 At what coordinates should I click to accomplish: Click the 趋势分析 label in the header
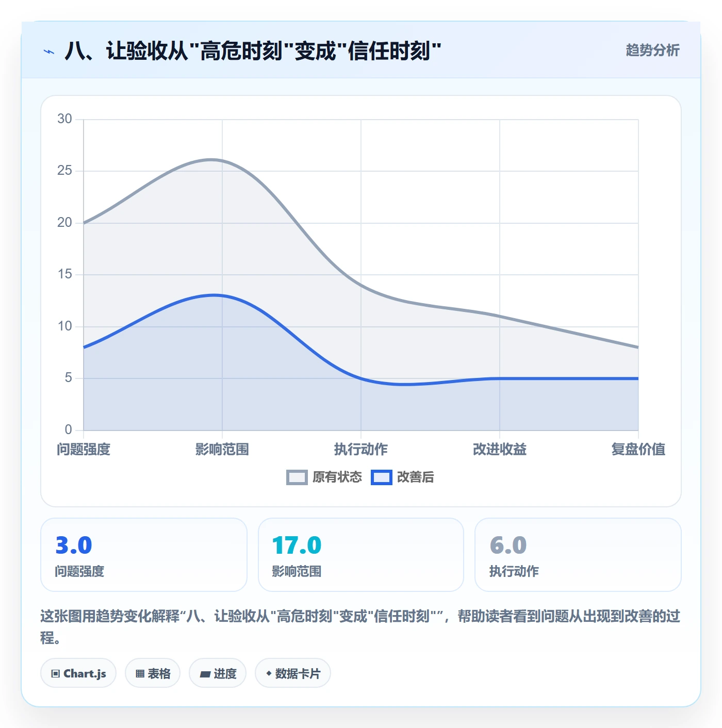tap(652, 50)
